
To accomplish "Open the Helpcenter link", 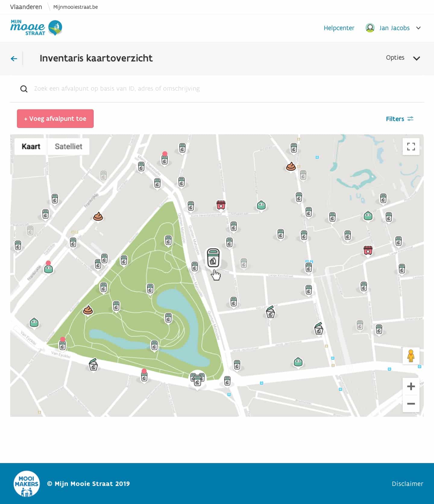I will (339, 28).
